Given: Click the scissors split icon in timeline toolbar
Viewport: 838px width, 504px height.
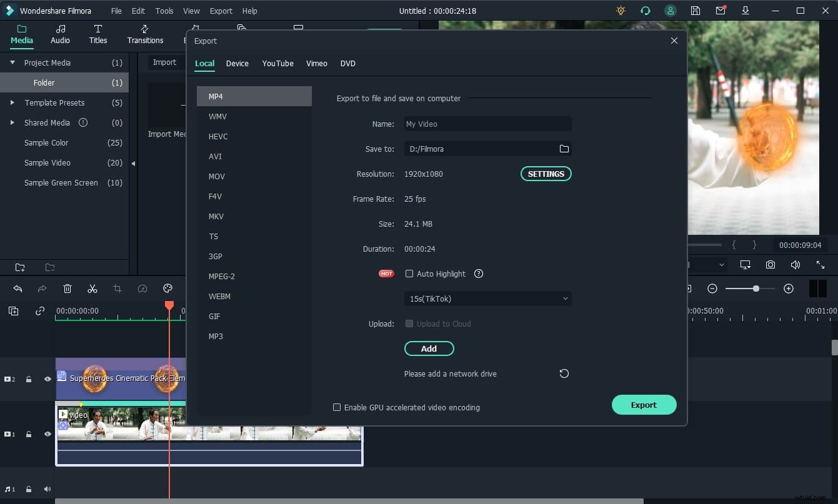Looking at the screenshot, I should click(x=92, y=289).
